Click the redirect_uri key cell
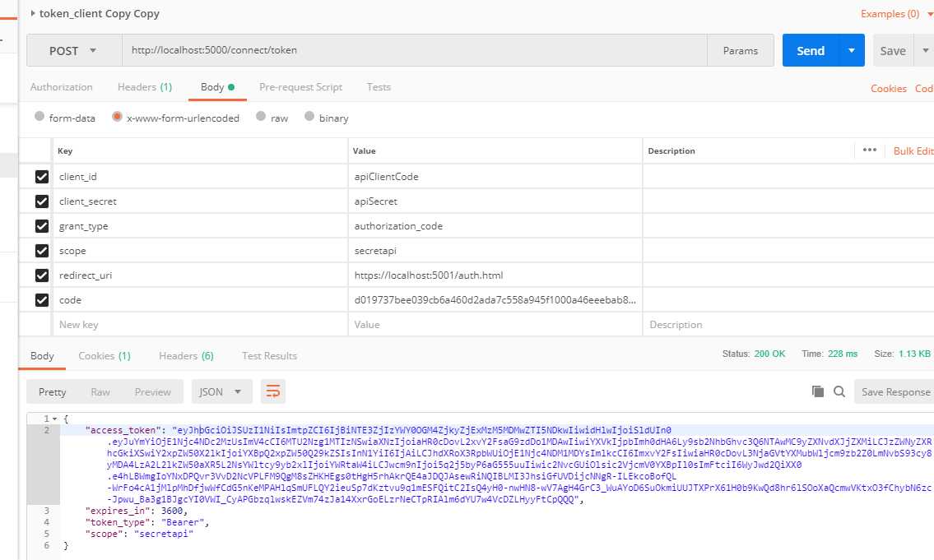934x560 pixels. (x=200, y=275)
